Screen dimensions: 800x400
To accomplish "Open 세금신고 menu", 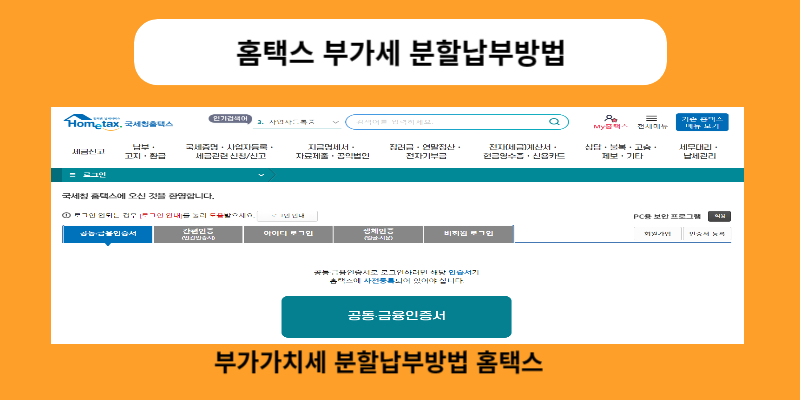I will tap(88, 152).
